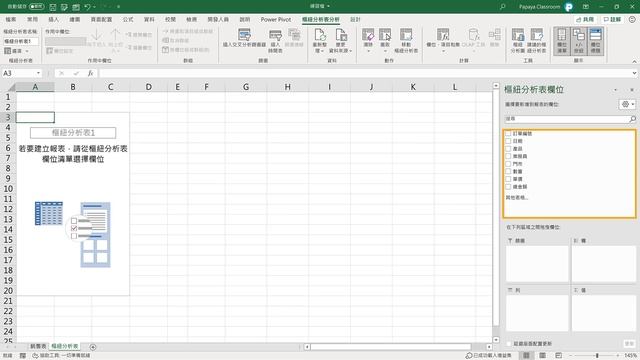This screenshot has width=640, height=360.
Task: Click the Papaya Classroom account avatar
Action: pos(568,7)
